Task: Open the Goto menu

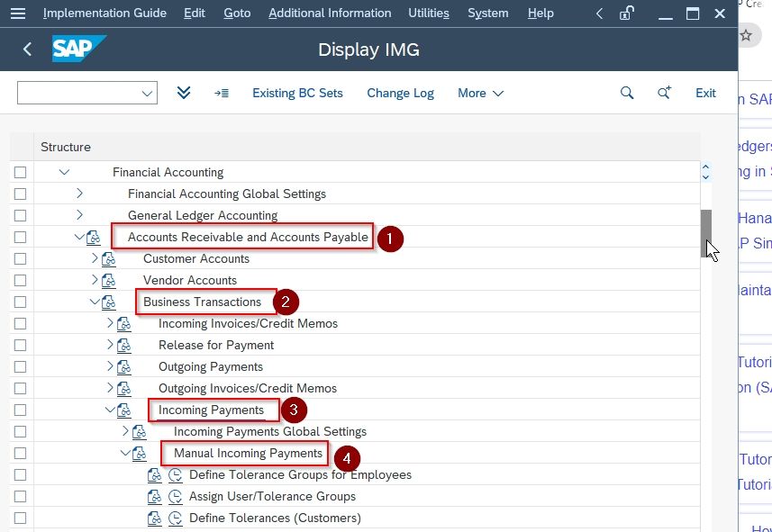Action: pyautogui.click(x=237, y=14)
